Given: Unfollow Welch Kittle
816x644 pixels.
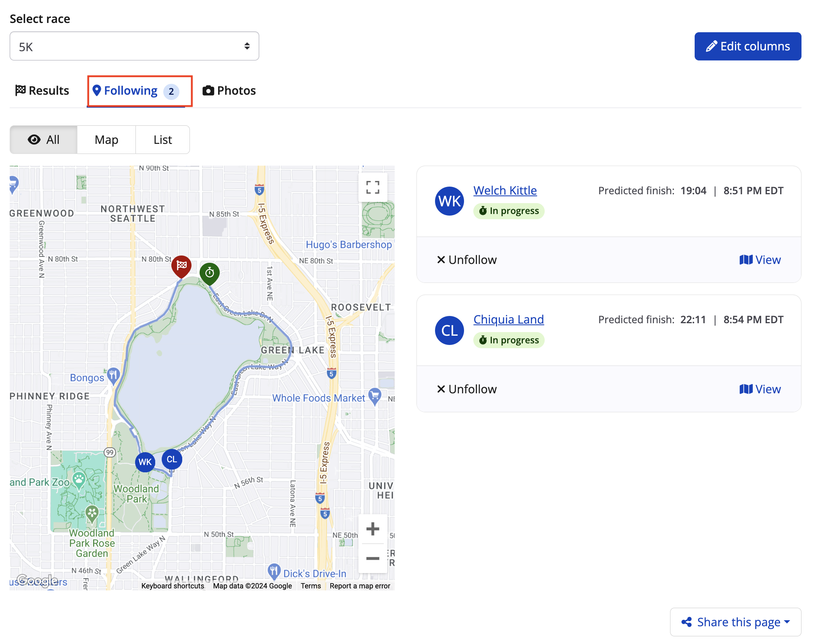Looking at the screenshot, I should tap(467, 260).
